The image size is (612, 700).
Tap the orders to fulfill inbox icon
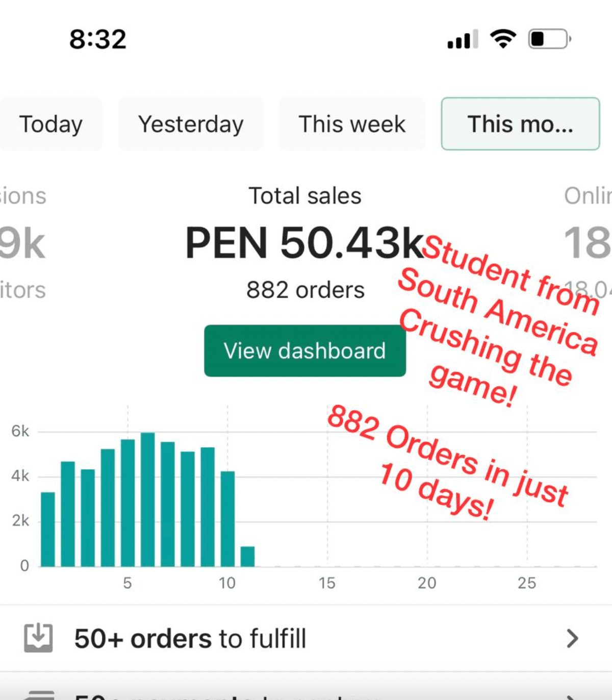click(x=38, y=638)
